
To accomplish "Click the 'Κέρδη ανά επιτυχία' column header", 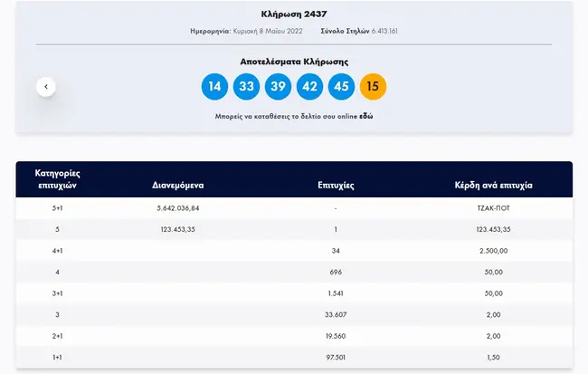I will click(493, 184).
